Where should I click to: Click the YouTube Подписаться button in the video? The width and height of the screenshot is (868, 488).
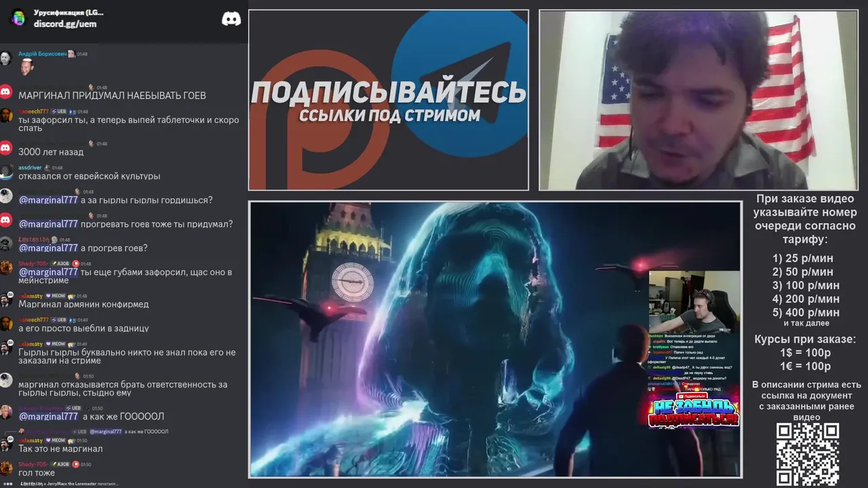692,396
